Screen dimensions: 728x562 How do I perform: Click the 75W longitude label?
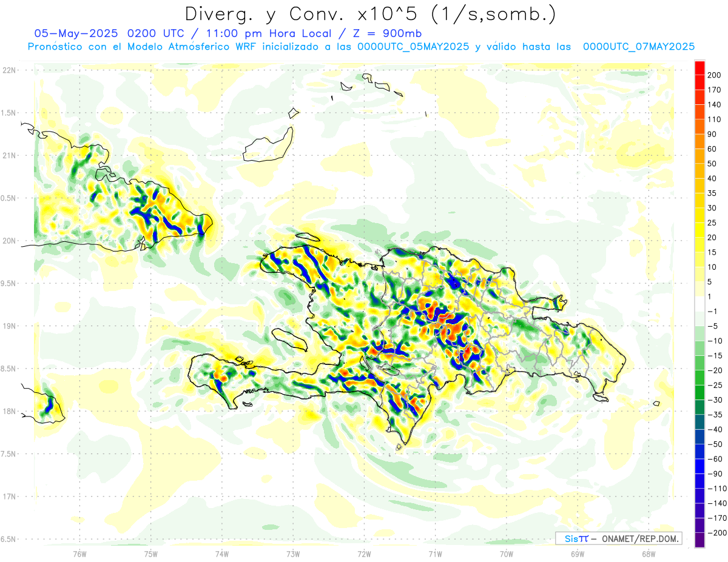(x=151, y=554)
